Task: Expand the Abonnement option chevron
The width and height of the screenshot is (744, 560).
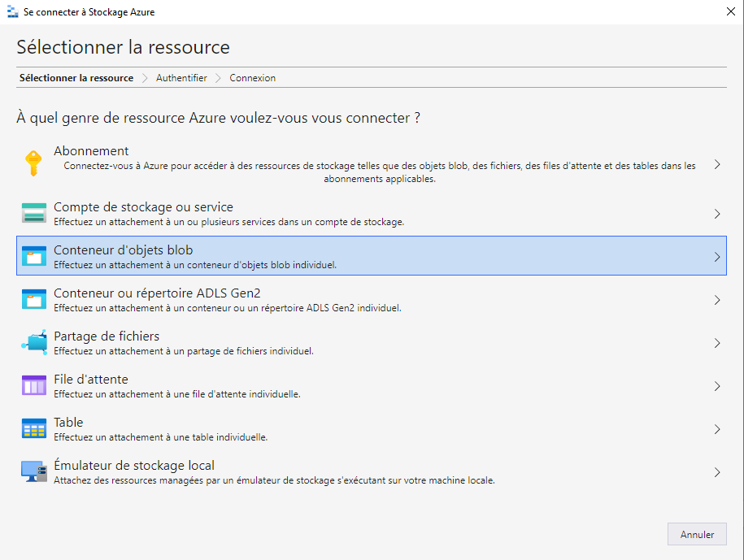Action: coord(716,164)
